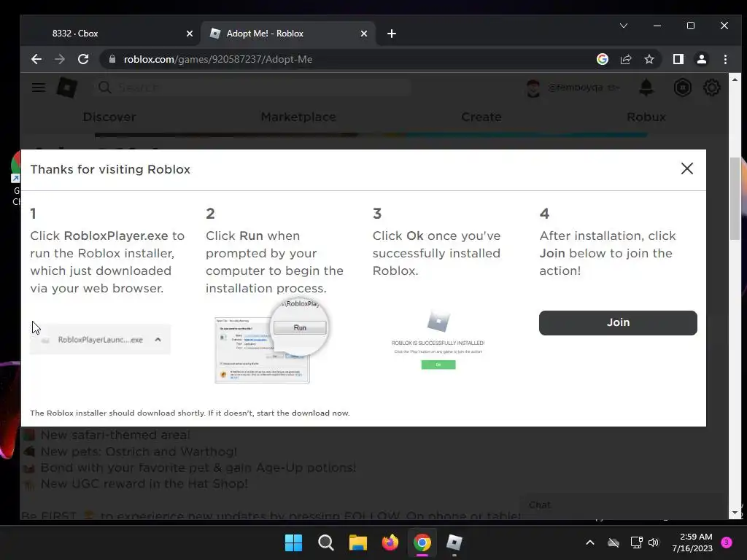Screen dimensions: 747x560
Task: Close the 8332 · Cbox tab
Action: point(189,34)
